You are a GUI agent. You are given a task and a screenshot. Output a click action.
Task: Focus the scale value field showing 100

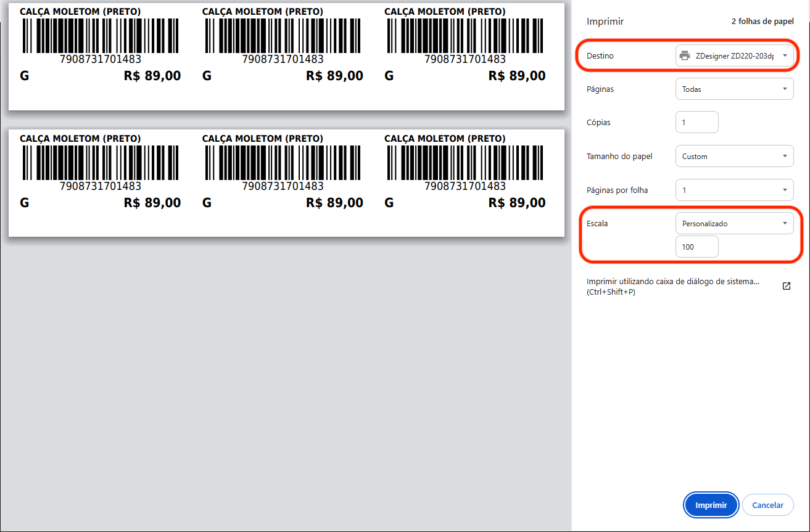[x=697, y=247]
